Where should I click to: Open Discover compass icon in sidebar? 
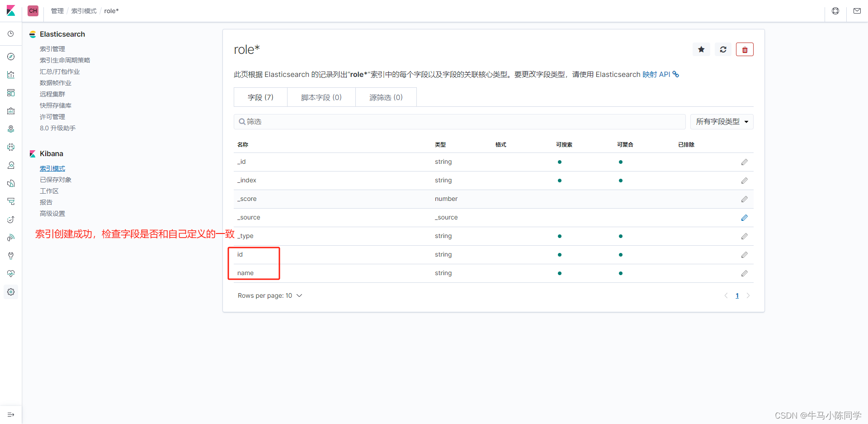11,57
